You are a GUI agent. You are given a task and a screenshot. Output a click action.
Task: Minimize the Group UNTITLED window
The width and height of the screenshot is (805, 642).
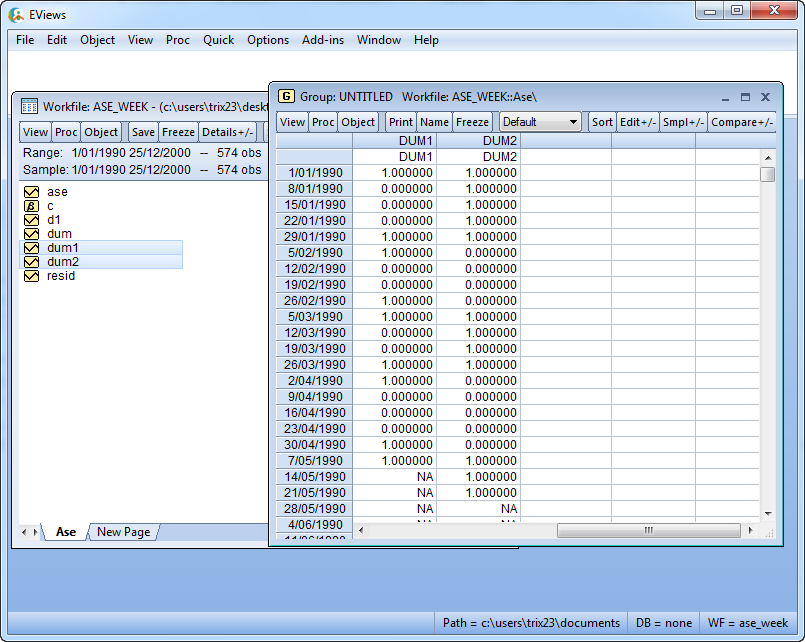[725, 97]
